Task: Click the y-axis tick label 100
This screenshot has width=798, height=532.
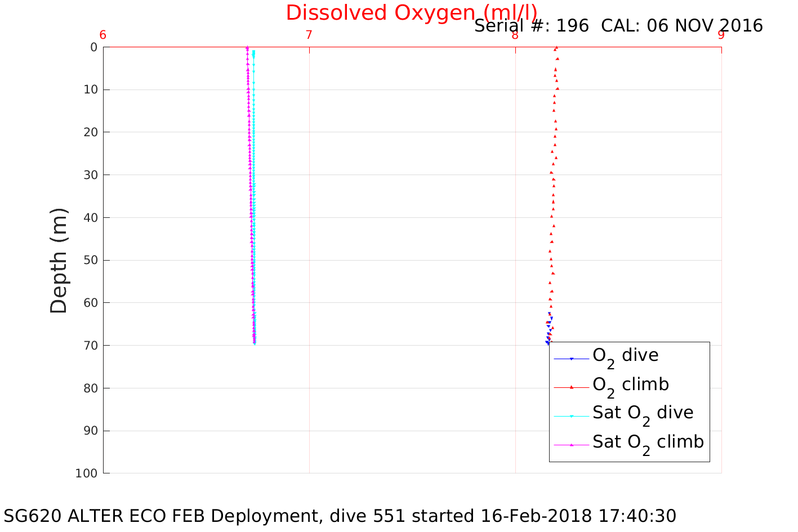Action: 86,473
